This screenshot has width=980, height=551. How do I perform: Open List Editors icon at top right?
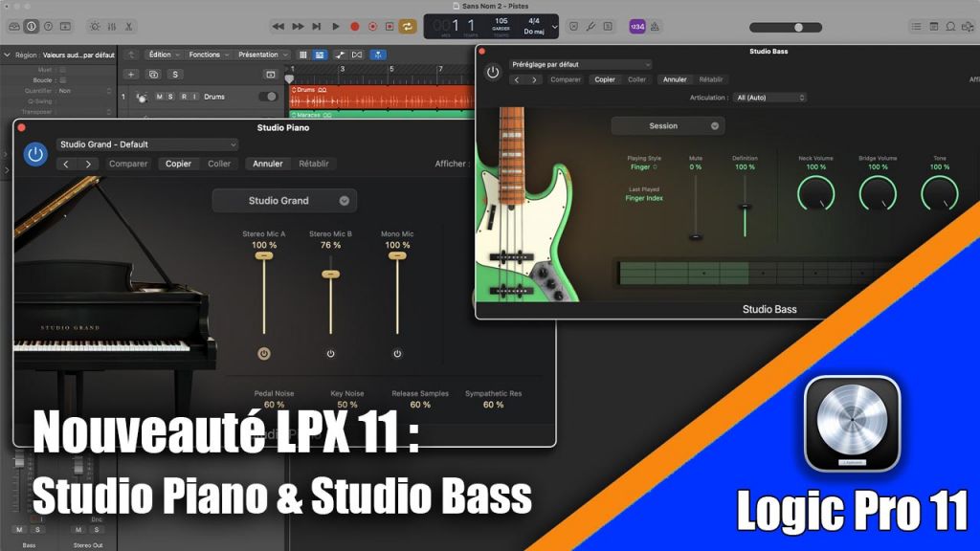916,26
